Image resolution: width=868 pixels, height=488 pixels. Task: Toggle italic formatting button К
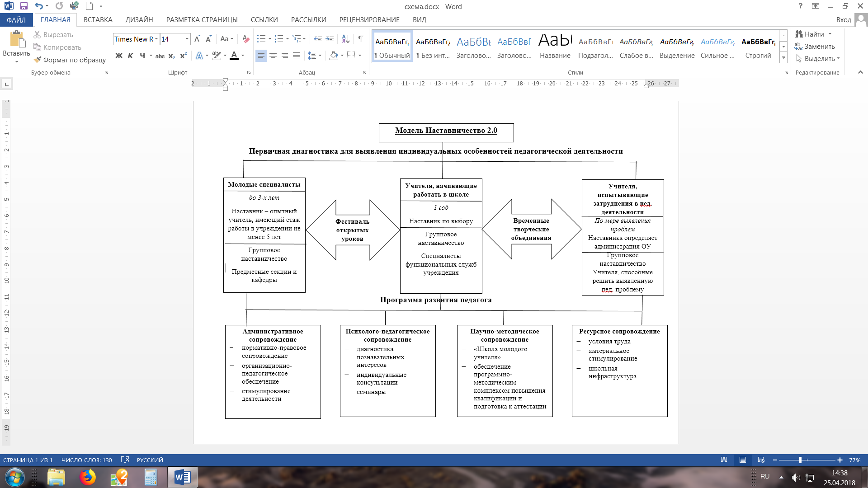tap(130, 56)
